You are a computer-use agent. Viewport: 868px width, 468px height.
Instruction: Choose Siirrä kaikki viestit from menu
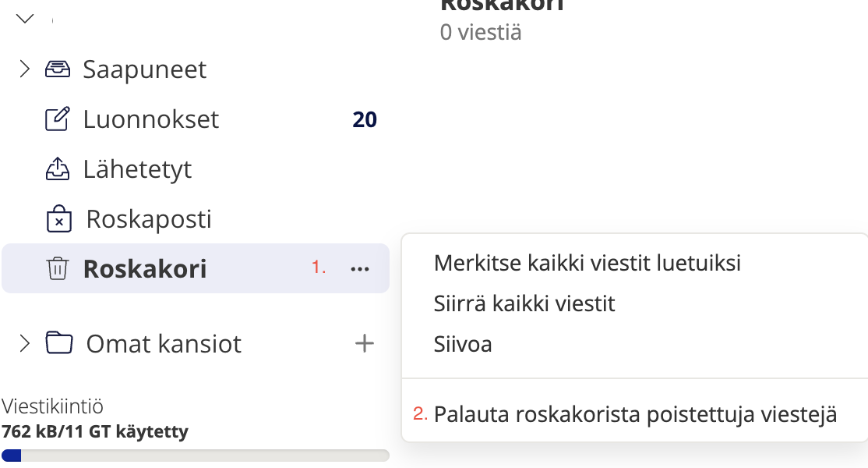pos(524,303)
